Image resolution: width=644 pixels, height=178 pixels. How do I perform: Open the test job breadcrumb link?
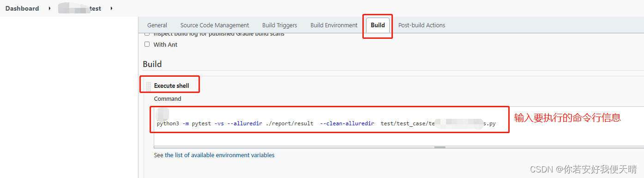(x=80, y=8)
